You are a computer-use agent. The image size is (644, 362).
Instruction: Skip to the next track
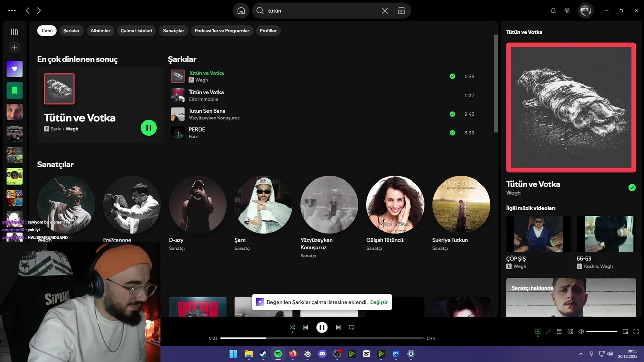click(x=338, y=327)
